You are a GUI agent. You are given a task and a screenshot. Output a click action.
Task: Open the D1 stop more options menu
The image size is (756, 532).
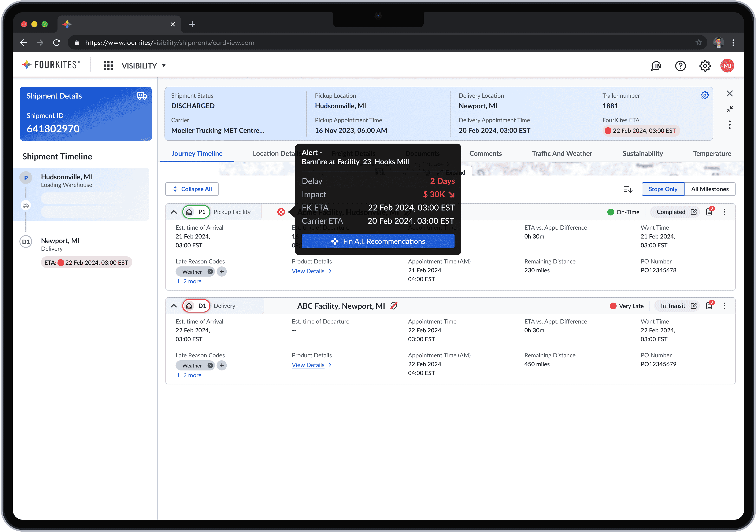(x=724, y=306)
